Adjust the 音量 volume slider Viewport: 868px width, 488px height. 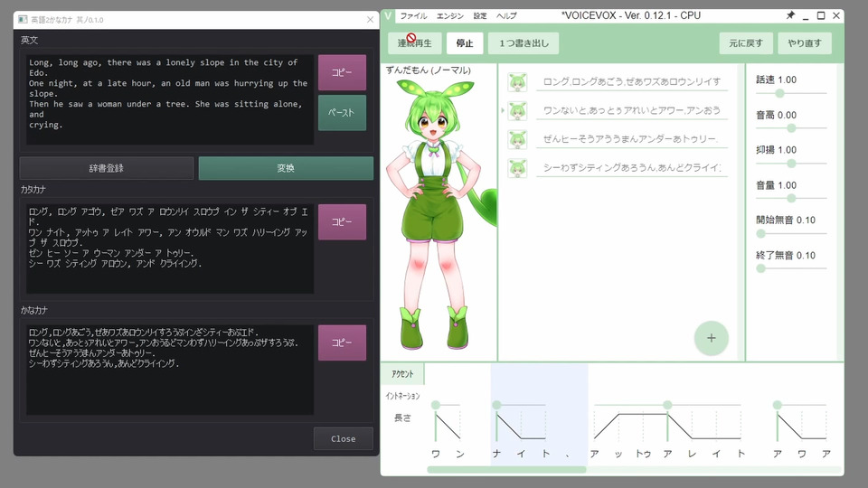coord(791,198)
